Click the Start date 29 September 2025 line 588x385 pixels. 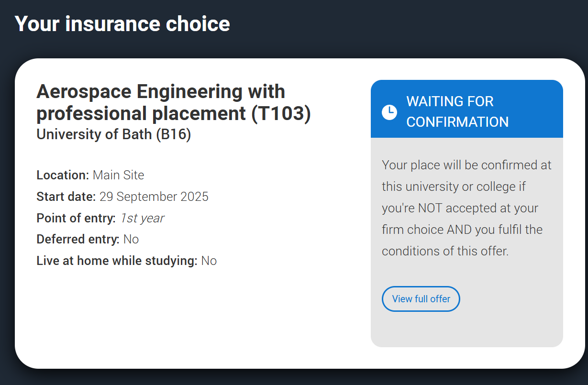pyautogui.click(x=122, y=197)
